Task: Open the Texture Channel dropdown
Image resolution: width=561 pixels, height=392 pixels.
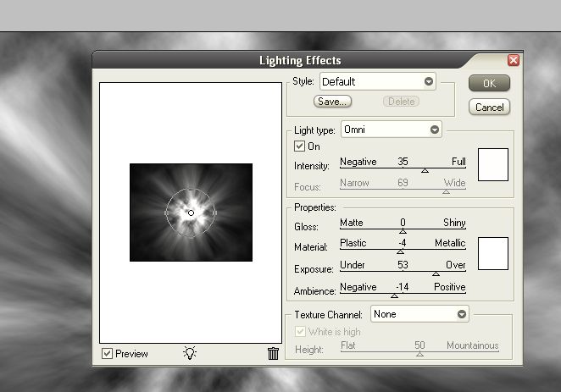Action: [462, 314]
